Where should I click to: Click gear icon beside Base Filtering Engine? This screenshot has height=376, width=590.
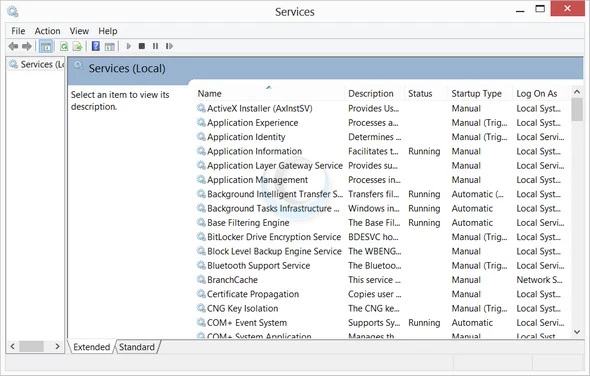(201, 223)
